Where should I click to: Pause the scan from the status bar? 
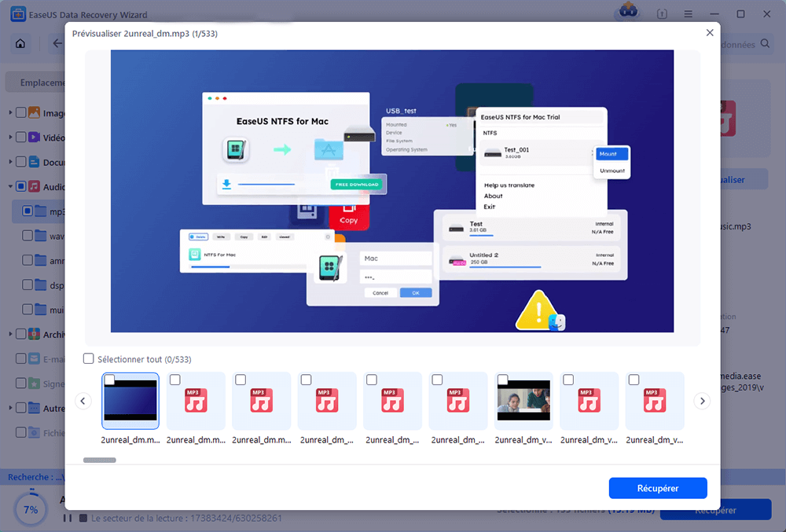tap(68, 517)
